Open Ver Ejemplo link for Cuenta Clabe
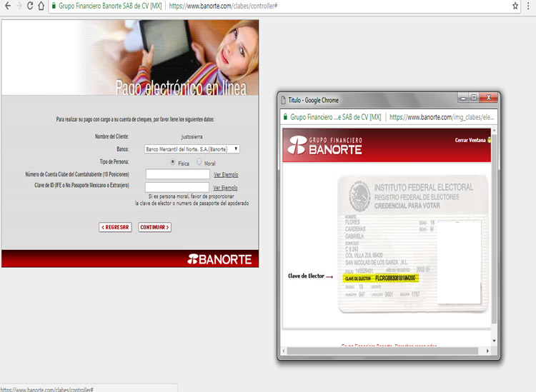Viewport: 536px width, 392px height. pos(226,175)
